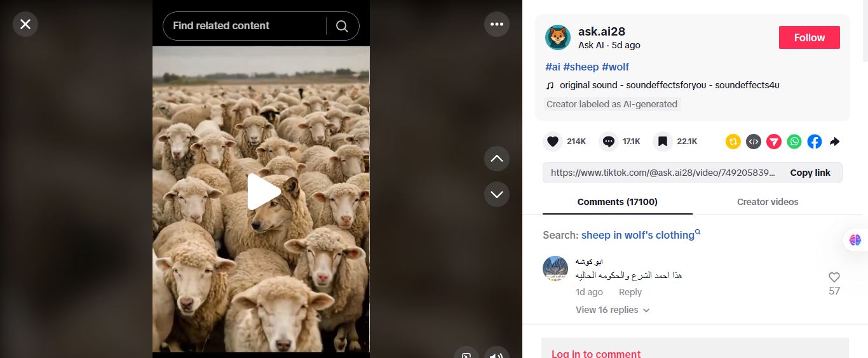This screenshot has width=868, height=358.
Task: Switch to Creator videos tab
Action: tap(768, 202)
